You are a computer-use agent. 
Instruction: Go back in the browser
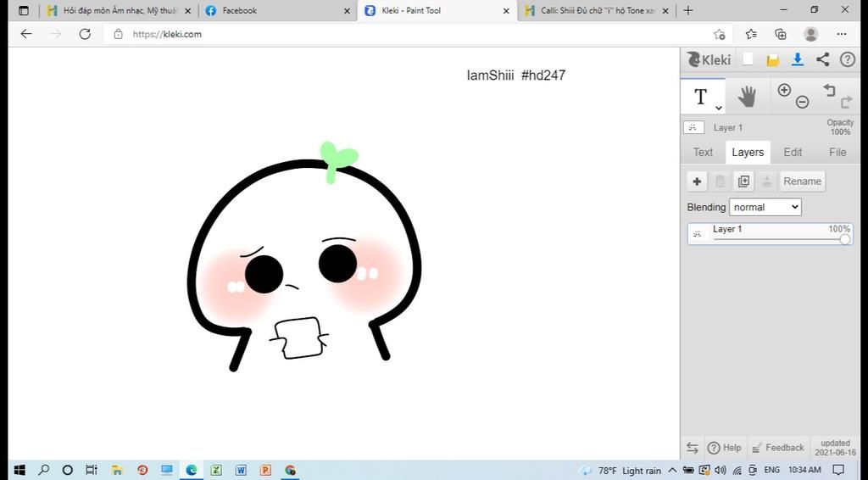26,34
